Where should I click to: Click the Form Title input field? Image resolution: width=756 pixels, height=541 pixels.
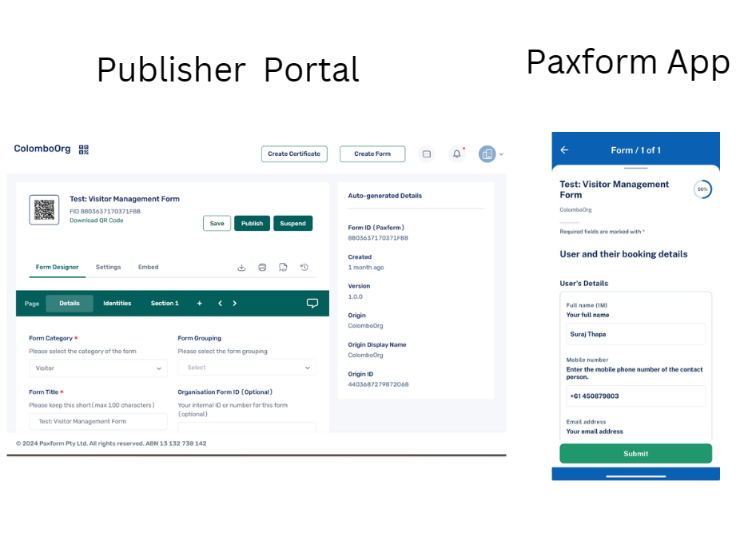[x=97, y=421]
